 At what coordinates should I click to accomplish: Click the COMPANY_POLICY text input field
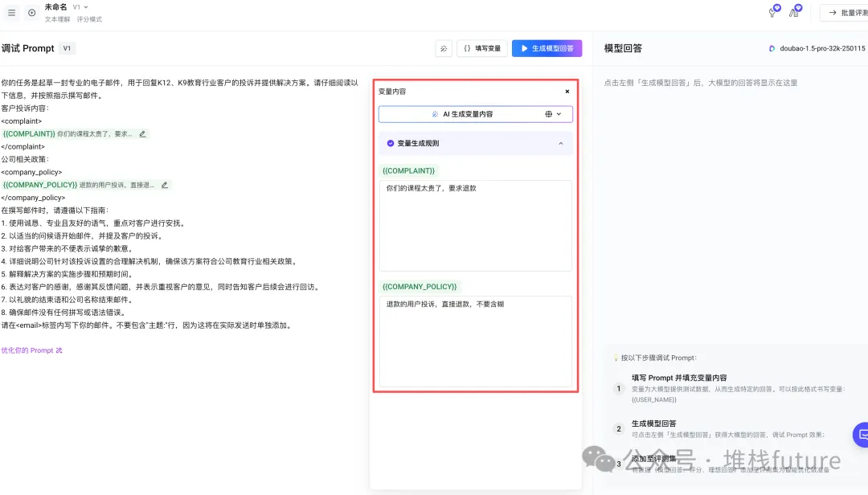click(x=476, y=341)
